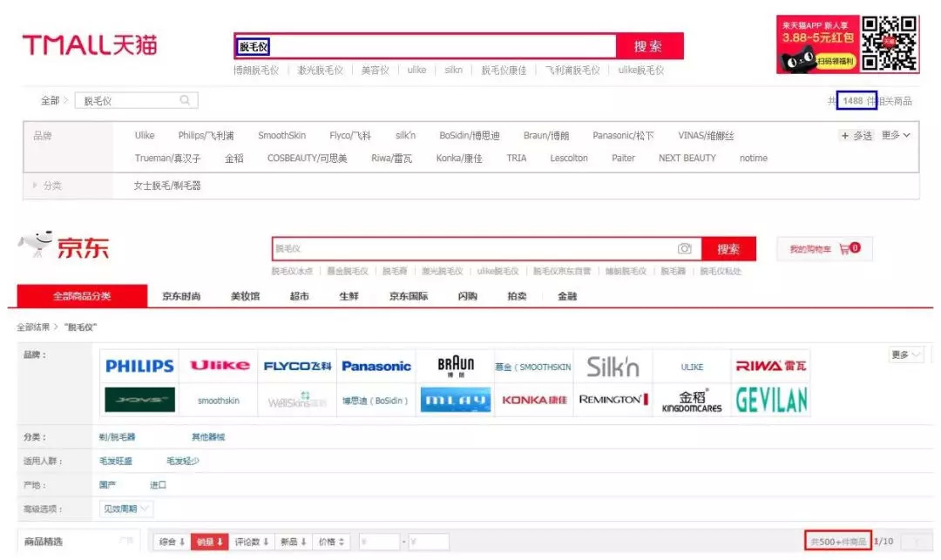Click the camera image search icon on JD
This screenshot has height=560, width=941.
pyautogui.click(x=685, y=249)
